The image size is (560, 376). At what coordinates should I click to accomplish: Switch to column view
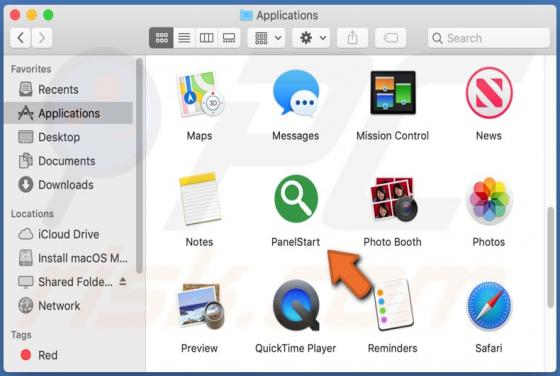pyautogui.click(x=206, y=37)
